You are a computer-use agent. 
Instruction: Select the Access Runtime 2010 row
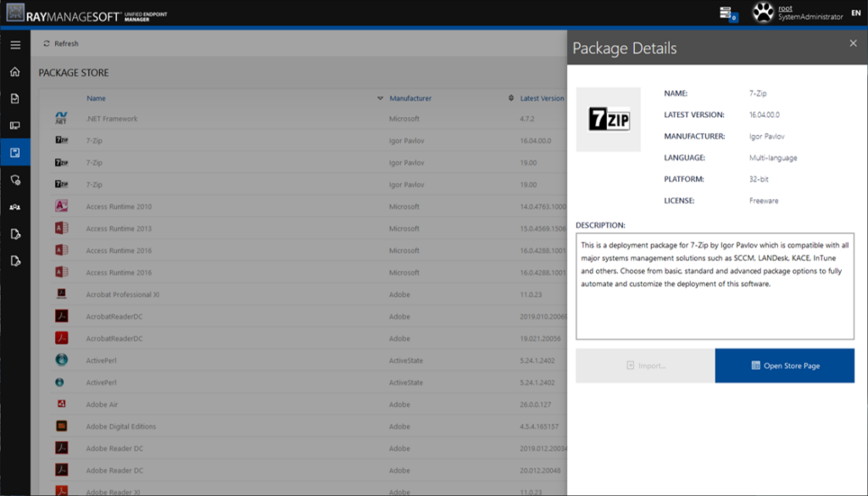pos(303,207)
